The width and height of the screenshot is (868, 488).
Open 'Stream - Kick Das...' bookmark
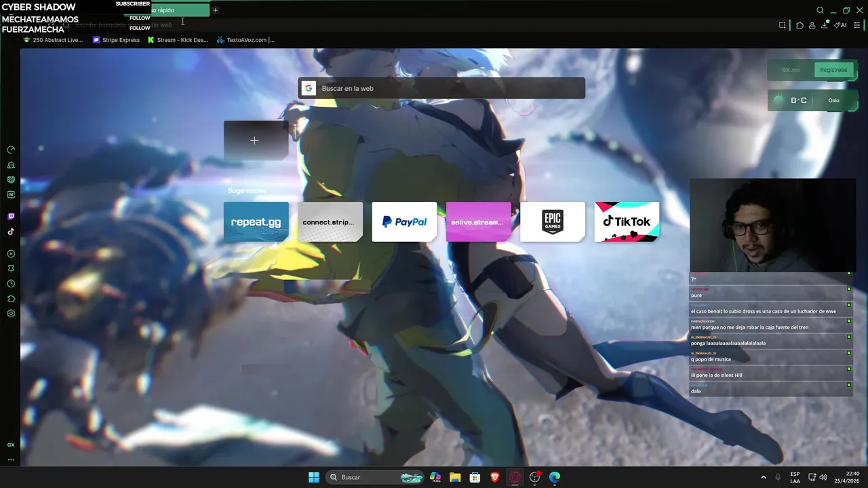(178, 40)
